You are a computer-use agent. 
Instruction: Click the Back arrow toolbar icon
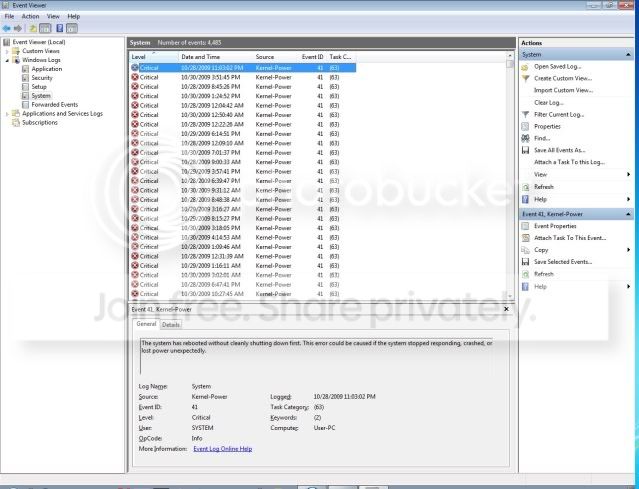point(6,28)
